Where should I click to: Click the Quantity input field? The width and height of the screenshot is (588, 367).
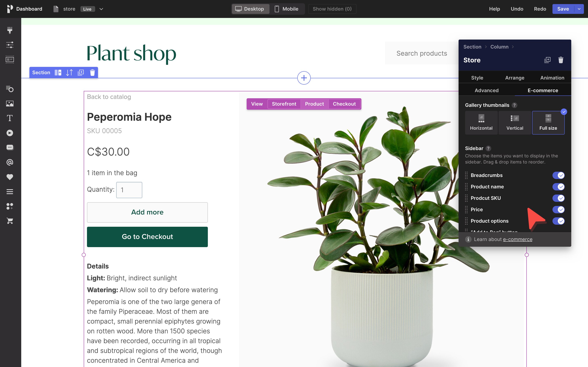tap(129, 190)
